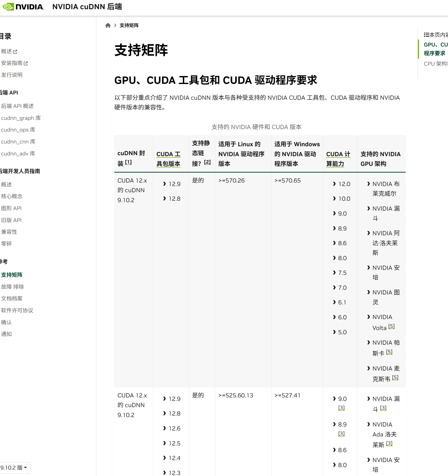Open cudnn_ops 库 page
Viewport: 448px width, 476px height.
pyautogui.click(x=18, y=130)
